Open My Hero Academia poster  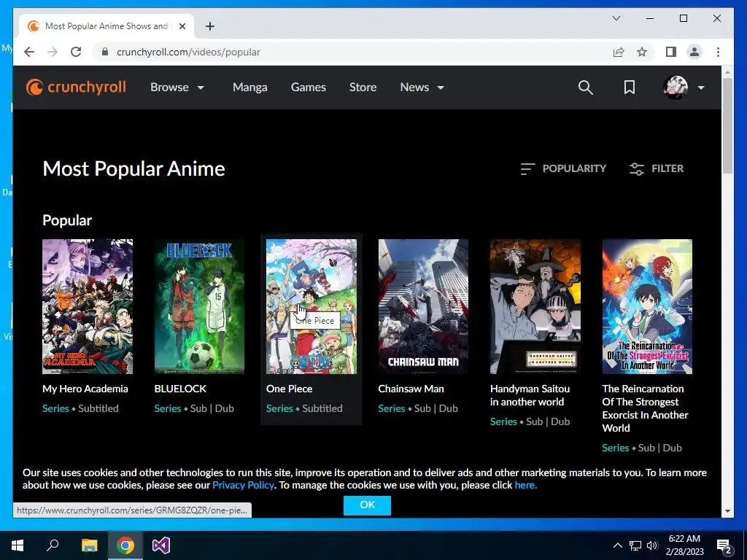click(88, 306)
